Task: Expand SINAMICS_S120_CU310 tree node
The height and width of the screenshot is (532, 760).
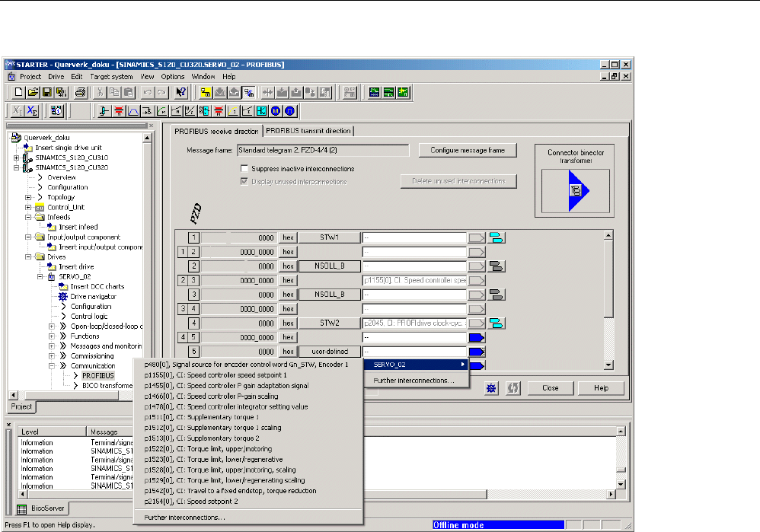Action: [17, 158]
